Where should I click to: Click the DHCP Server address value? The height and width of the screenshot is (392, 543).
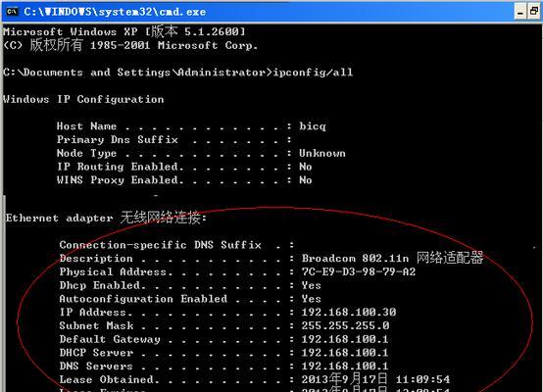[x=345, y=353]
